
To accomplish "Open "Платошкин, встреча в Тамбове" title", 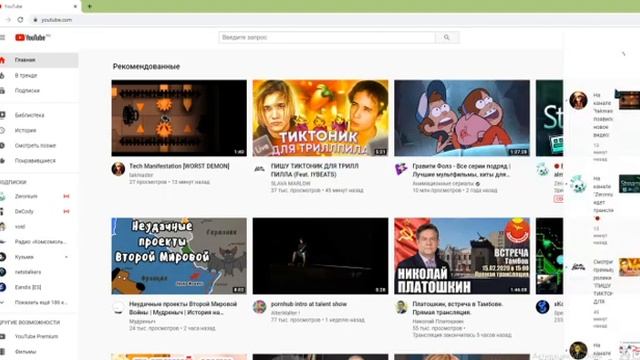I will point(458,308).
